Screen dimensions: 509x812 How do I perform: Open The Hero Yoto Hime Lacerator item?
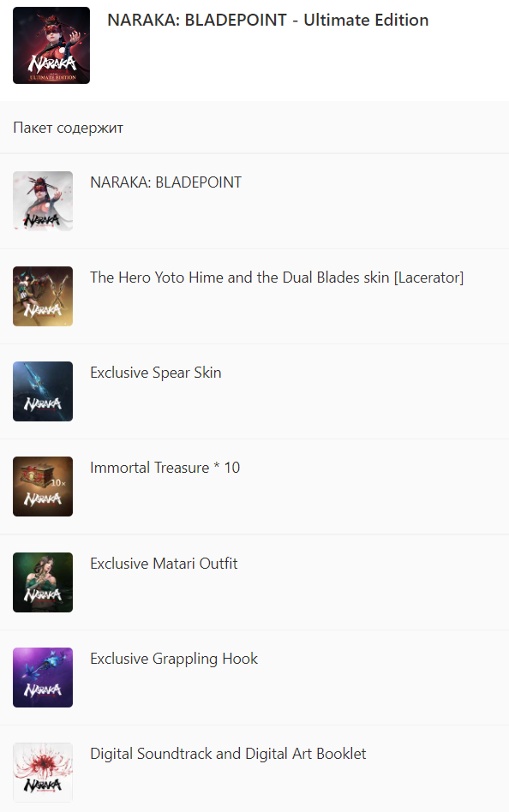click(x=277, y=278)
